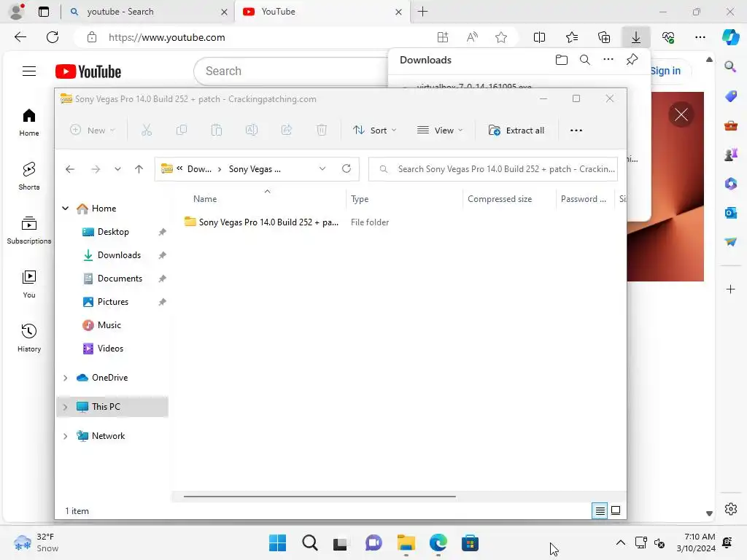The width and height of the screenshot is (747, 560).
Task: Search downloads in the Downloads panel
Action: click(x=585, y=60)
